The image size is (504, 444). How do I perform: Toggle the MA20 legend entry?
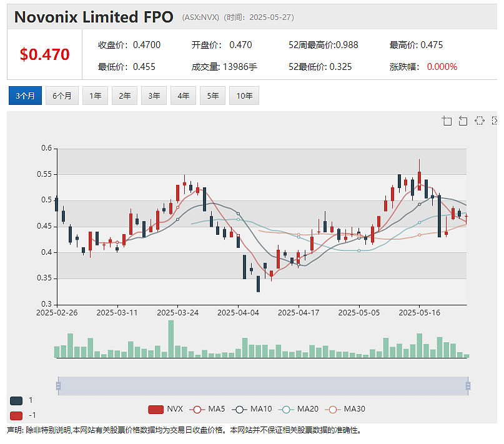pos(299,409)
